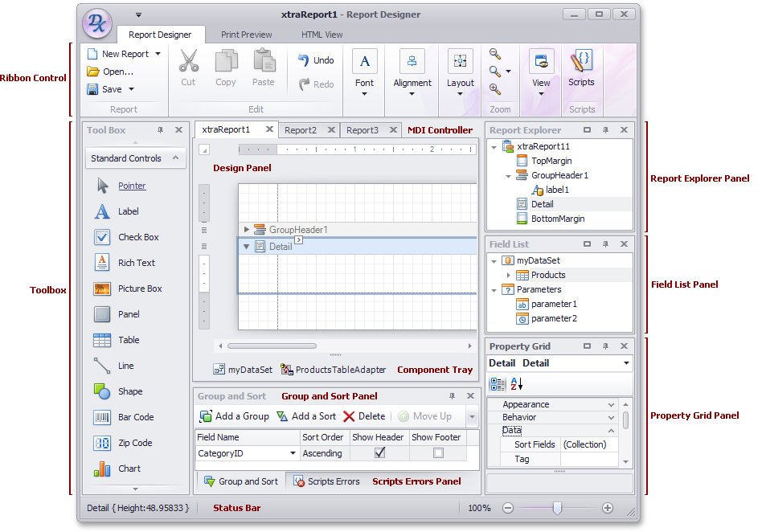Select the Chart control tool

pos(117,469)
